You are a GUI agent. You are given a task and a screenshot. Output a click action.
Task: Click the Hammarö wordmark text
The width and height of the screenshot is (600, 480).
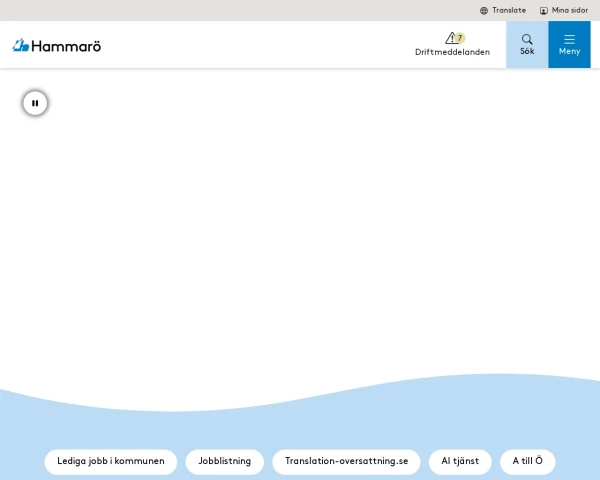[x=66, y=45]
